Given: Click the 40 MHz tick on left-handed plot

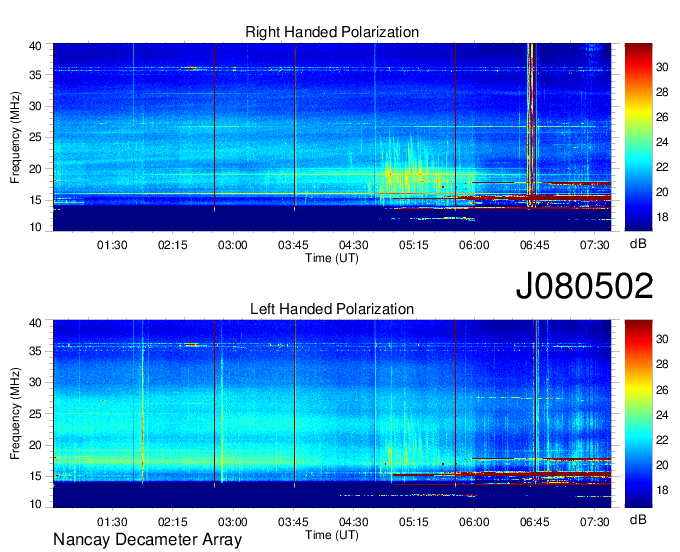Looking at the screenshot, I should pos(36,323).
